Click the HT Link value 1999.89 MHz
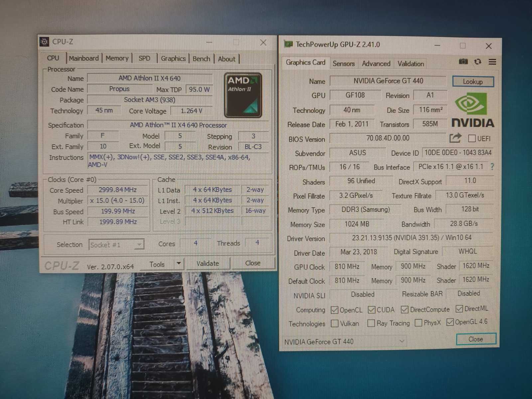Viewport: 532px width, 399px height. 118,222
